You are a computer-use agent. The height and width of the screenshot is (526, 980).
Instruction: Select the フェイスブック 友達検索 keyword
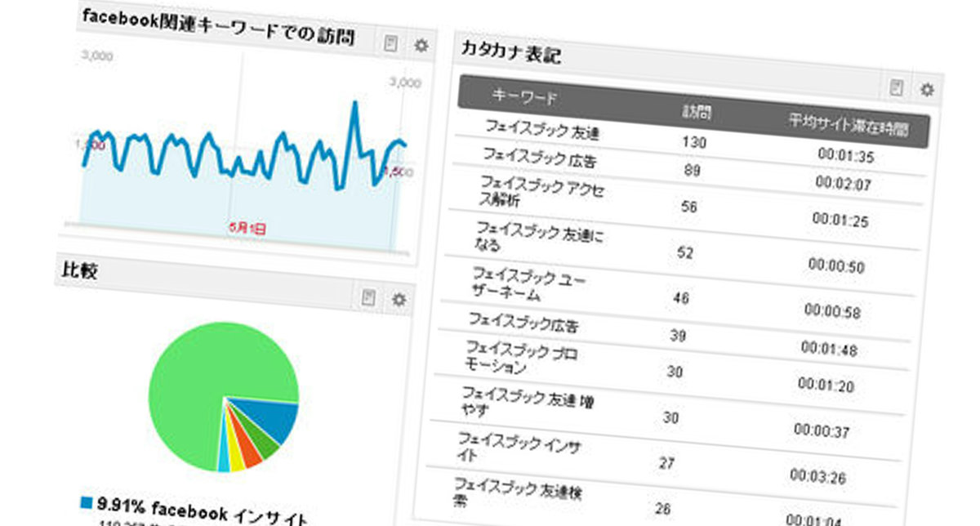click(517, 492)
